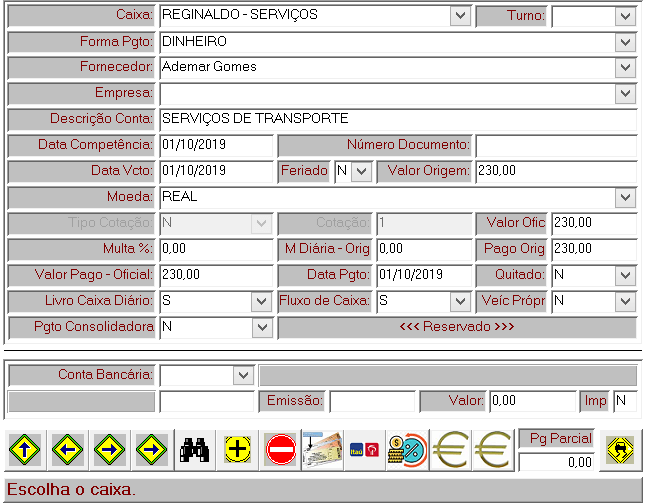Click the Emissão field

372,401
